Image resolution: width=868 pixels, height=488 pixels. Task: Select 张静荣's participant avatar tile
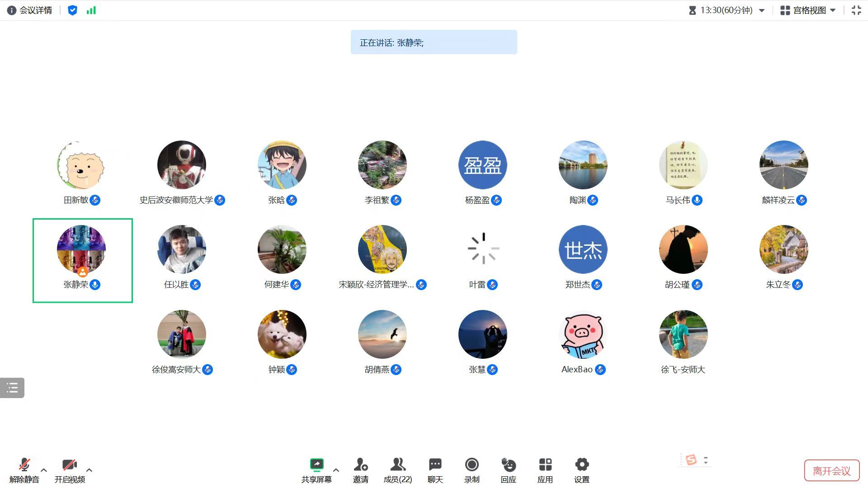81,249
